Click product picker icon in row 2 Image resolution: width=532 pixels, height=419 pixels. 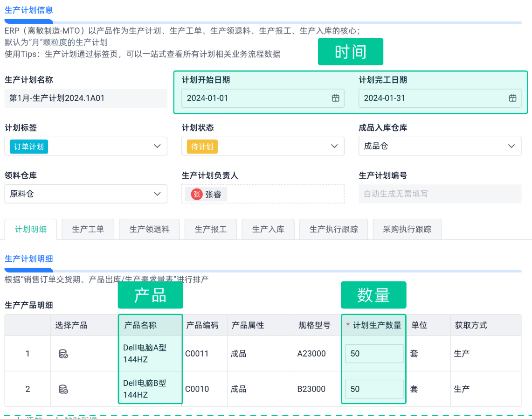tap(63, 389)
